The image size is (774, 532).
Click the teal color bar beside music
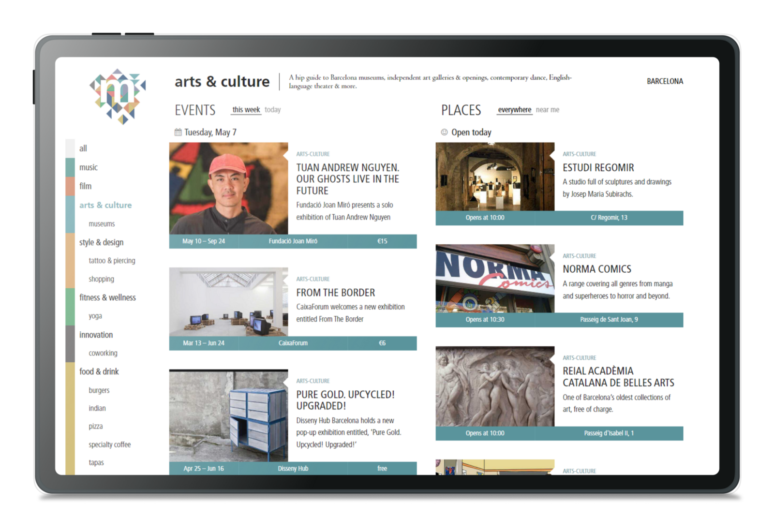70,167
